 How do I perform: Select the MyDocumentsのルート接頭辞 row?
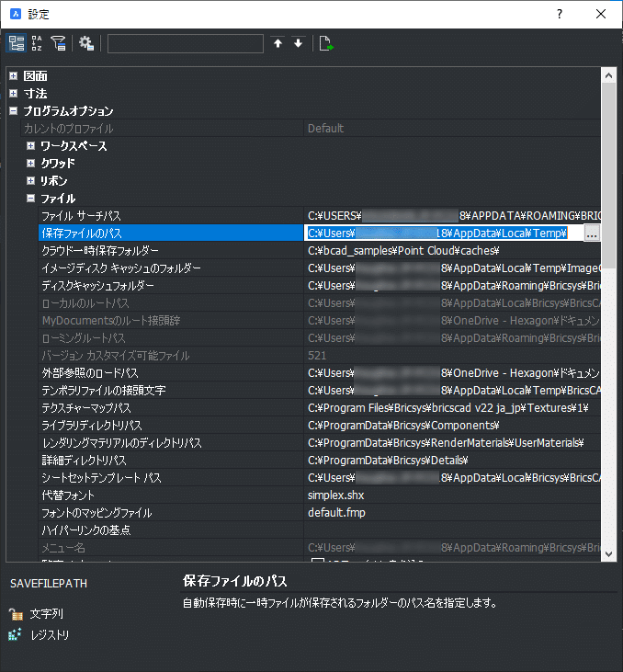(319, 321)
